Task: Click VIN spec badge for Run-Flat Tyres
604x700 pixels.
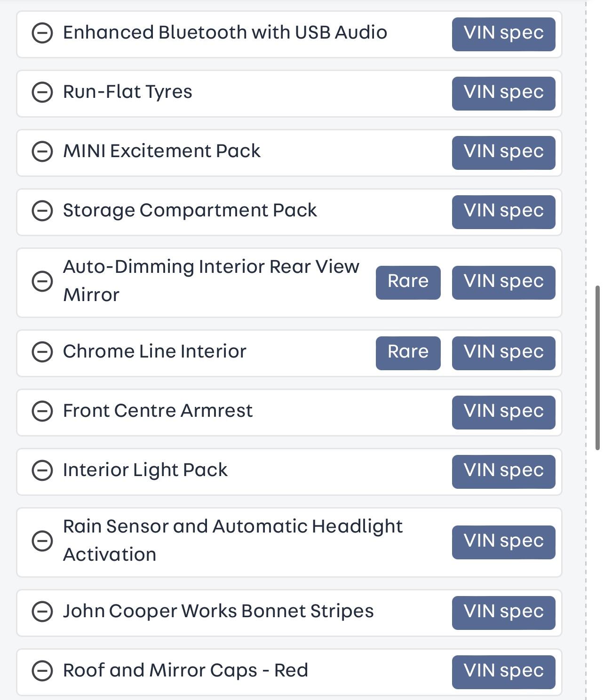Action: [503, 93]
